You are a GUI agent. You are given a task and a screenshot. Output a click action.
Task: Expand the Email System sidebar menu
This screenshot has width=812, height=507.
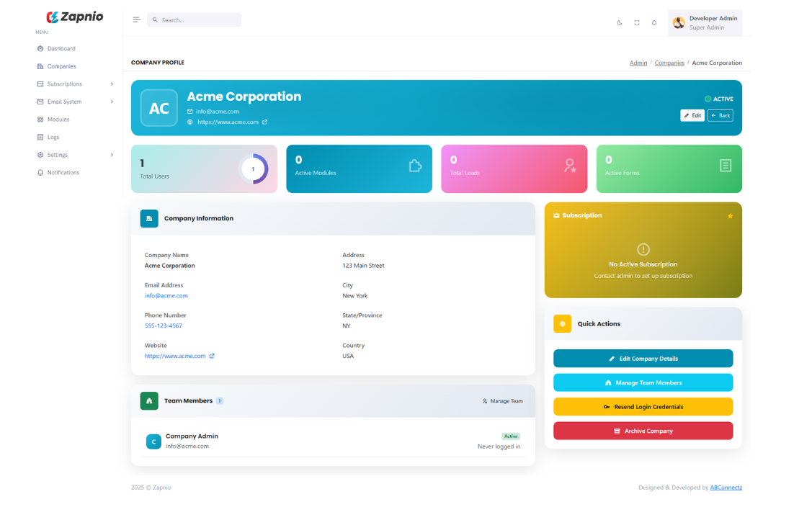click(75, 102)
